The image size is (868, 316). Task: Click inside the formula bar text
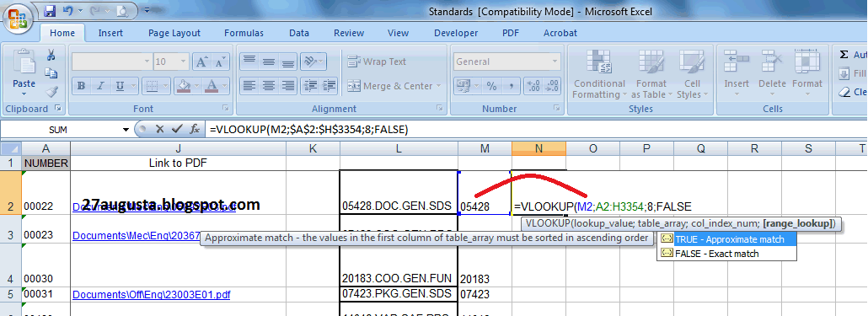pyautogui.click(x=309, y=130)
